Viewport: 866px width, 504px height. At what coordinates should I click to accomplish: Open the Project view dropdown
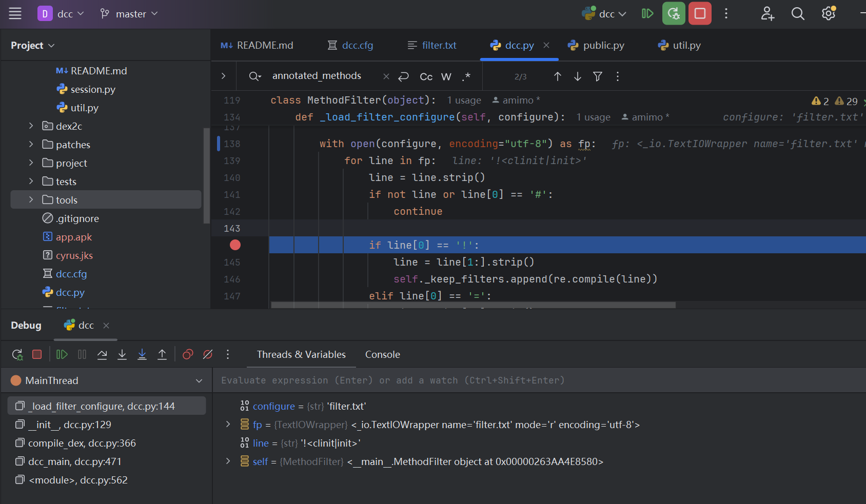33,46
